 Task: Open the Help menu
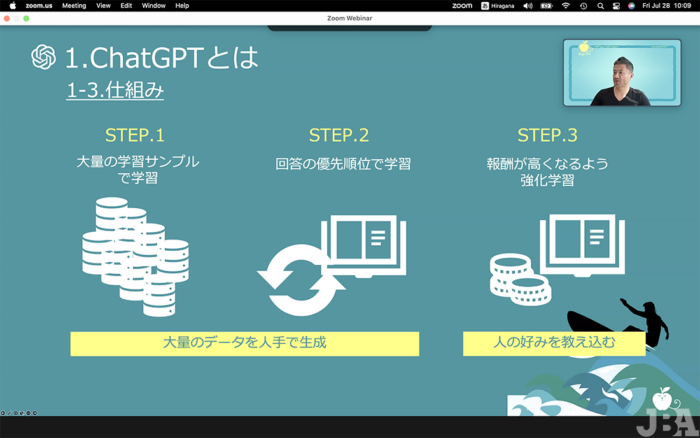pyautogui.click(x=182, y=6)
